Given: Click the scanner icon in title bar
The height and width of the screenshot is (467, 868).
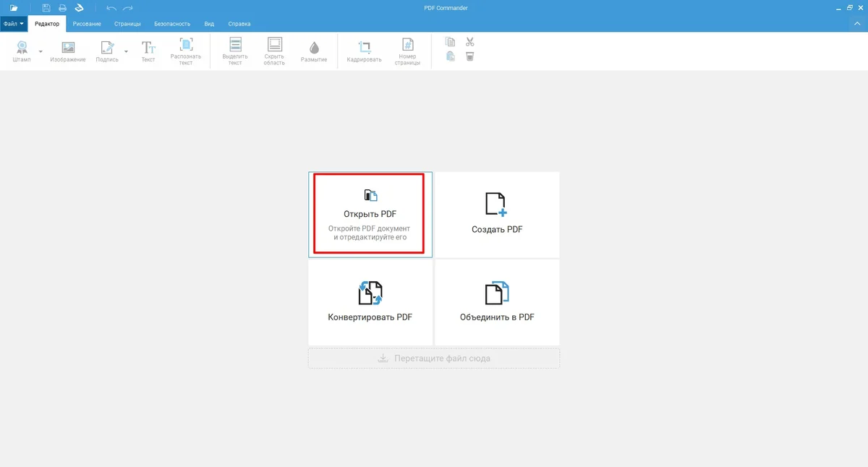Looking at the screenshot, I should tap(80, 7).
